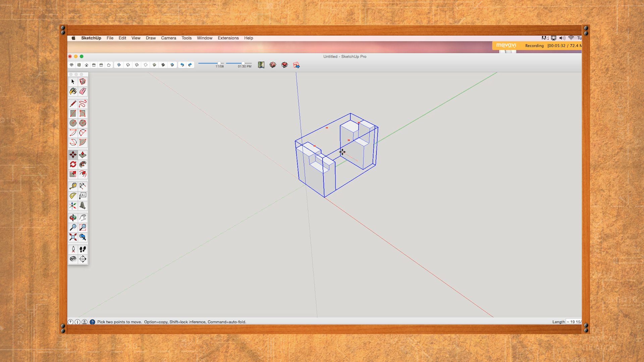Choose the Rotate tool
Image resolution: width=644 pixels, height=362 pixels.
click(x=73, y=164)
